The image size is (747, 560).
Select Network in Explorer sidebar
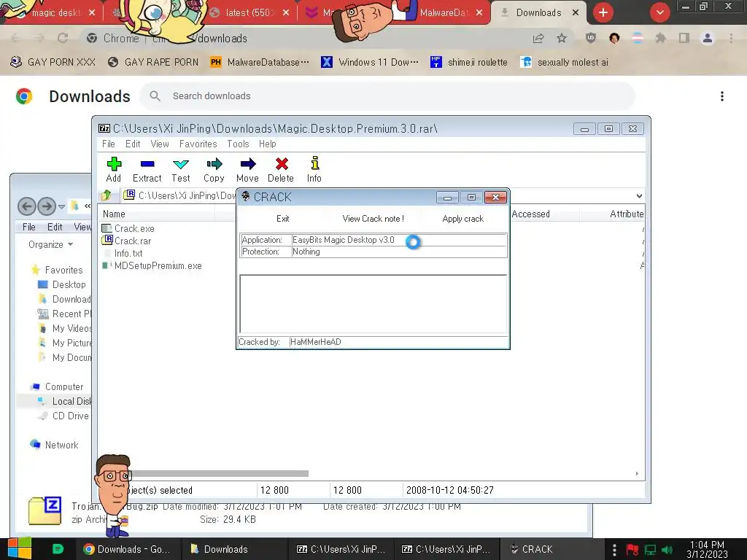[54, 445]
